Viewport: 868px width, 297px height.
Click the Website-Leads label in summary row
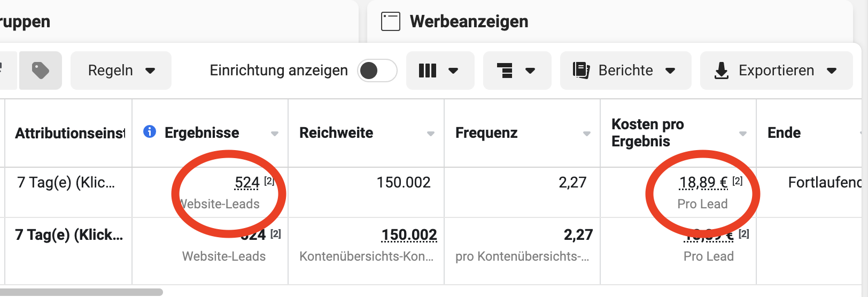pyautogui.click(x=224, y=256)
